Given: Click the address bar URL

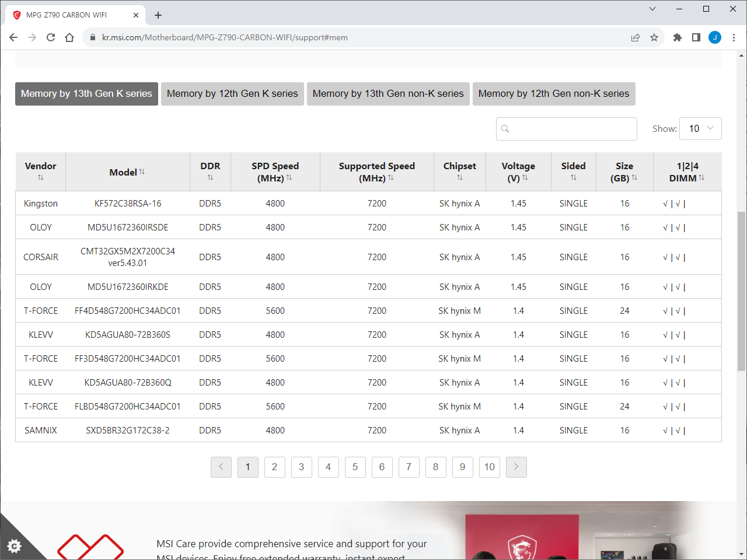Looking at the screenshot, I should click(x=225, y=37).
